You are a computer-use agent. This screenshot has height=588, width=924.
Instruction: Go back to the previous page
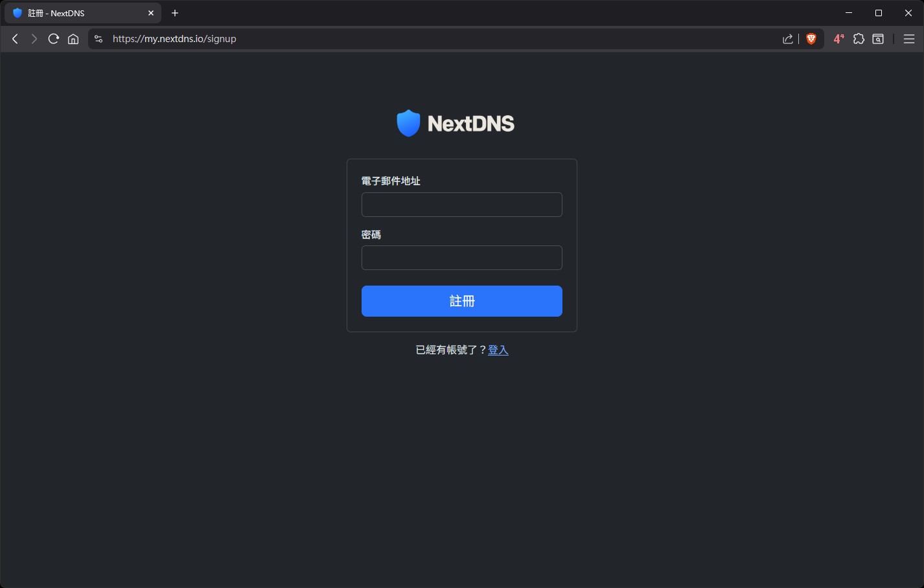15,39
